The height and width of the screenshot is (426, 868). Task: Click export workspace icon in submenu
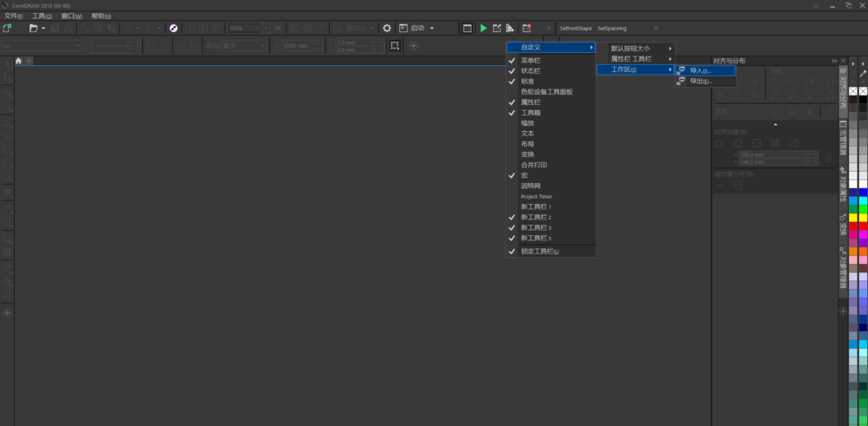(x=681, y=82)
